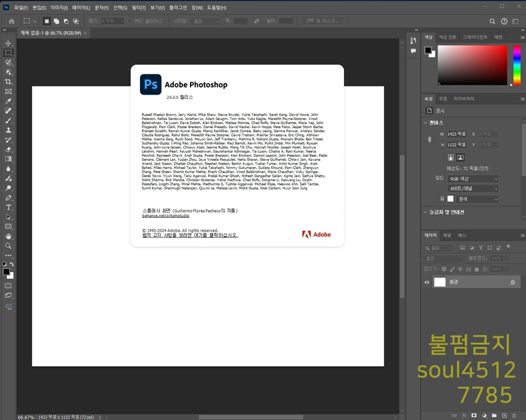Open the RGB 색상 mode dropdown
This screenshot has height=420, width=526.
pyautogui.click(x=473, y=179)
